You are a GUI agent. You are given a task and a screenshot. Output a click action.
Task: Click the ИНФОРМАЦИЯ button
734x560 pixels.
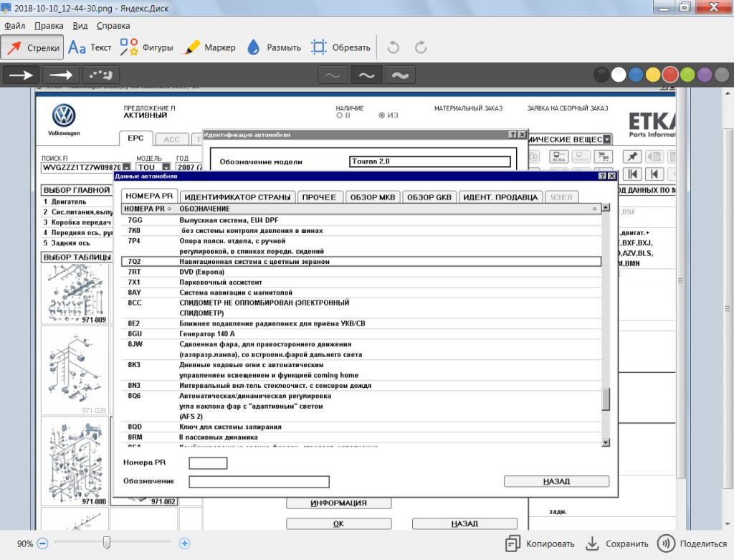[x=338, y=503]
